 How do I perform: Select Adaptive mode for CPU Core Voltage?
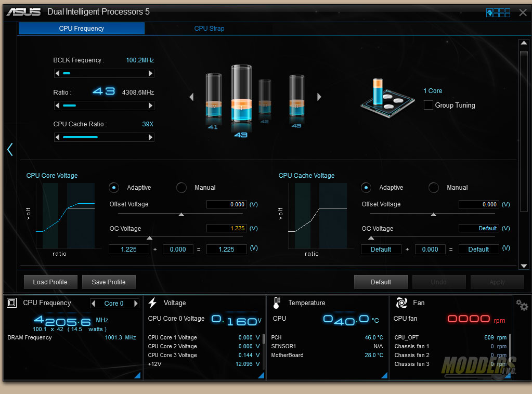coord(114,188)
